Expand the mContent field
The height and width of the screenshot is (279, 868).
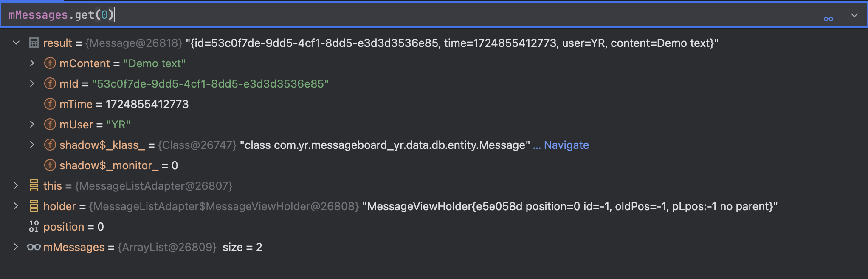click(x=32, y=63)
